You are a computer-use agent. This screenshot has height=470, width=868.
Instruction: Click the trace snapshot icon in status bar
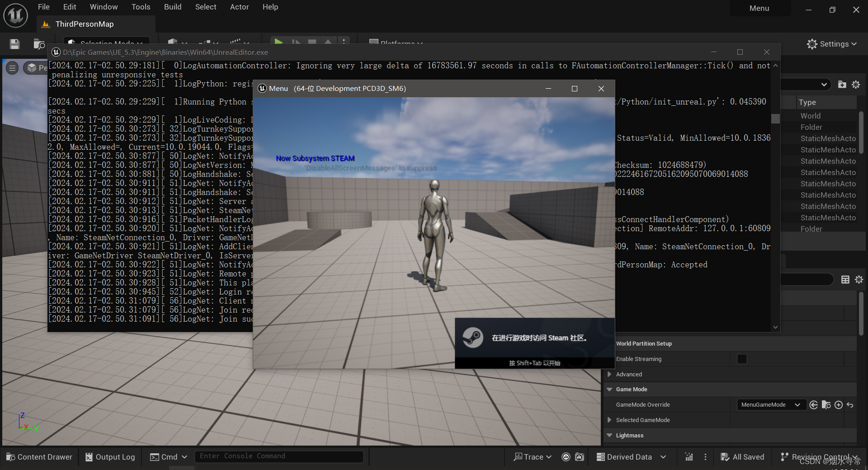pos(580,457)
